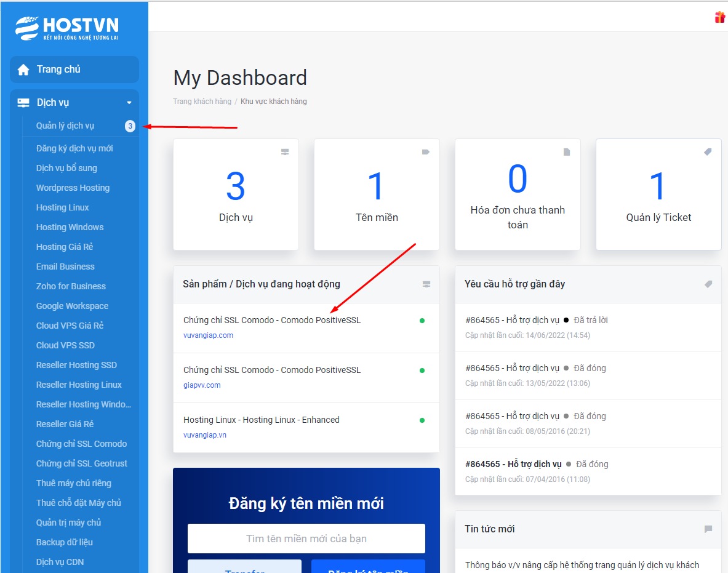Viewport: 728px width, 573px height.
Task: Collapse the Dịch vụ menu arrow
Action: point(129,103)
